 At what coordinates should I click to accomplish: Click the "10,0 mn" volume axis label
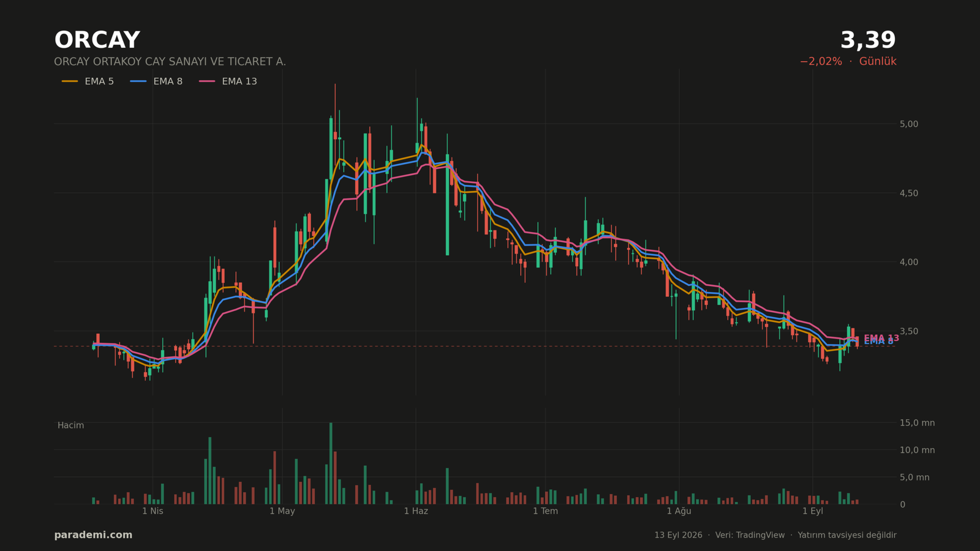pos(917,450)
